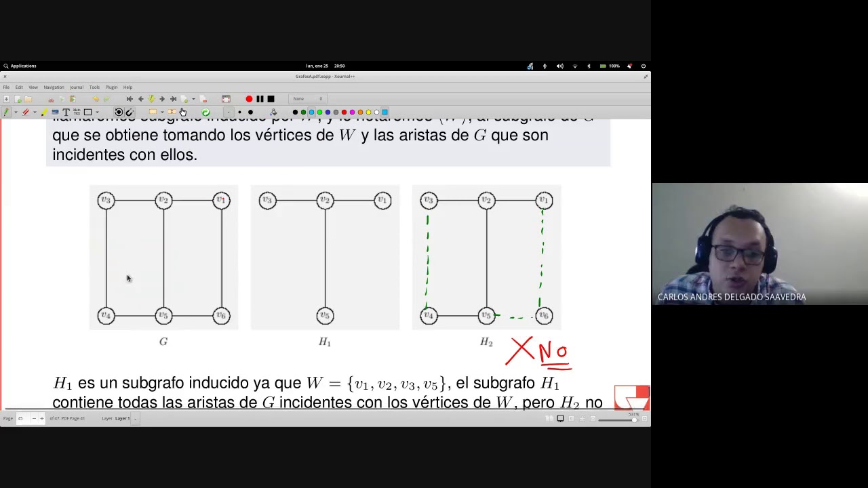Viewport: 868px width, 488px height.
Task: Select the Text tool
Action: pos(66,112)
